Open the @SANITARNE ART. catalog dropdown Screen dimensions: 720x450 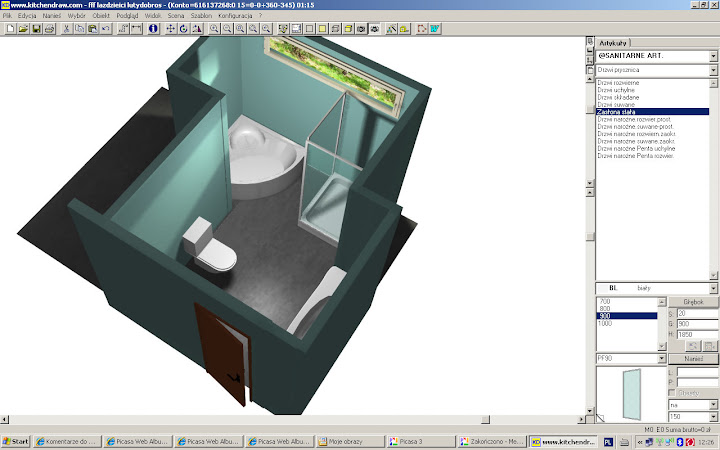click(x=712, y=56)
